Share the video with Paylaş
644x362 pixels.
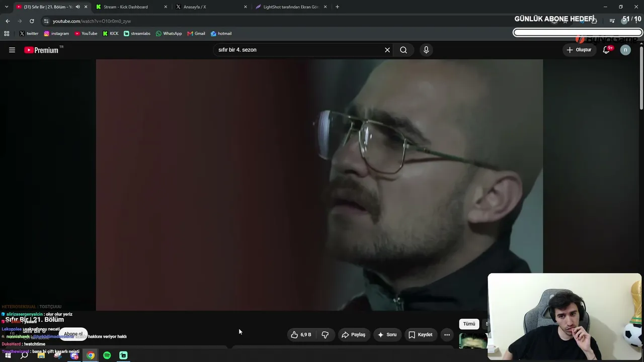[354, 334]
